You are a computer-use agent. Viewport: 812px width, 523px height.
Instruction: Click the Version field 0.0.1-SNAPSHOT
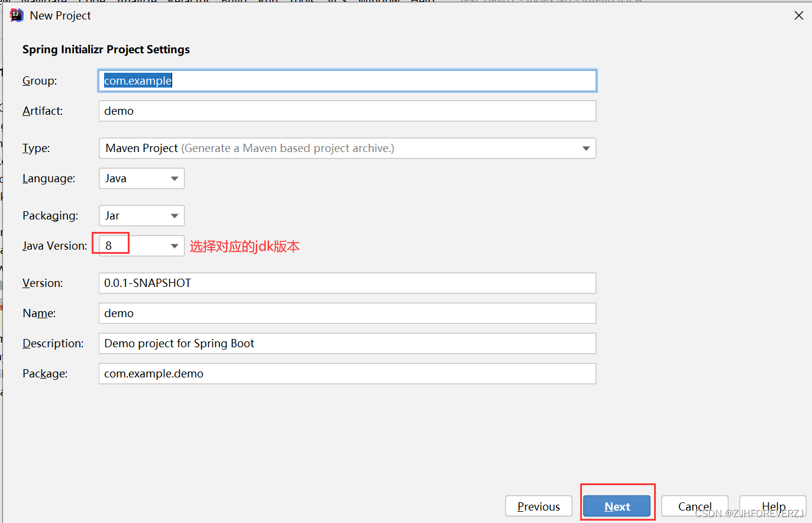[x=347, y=283]
